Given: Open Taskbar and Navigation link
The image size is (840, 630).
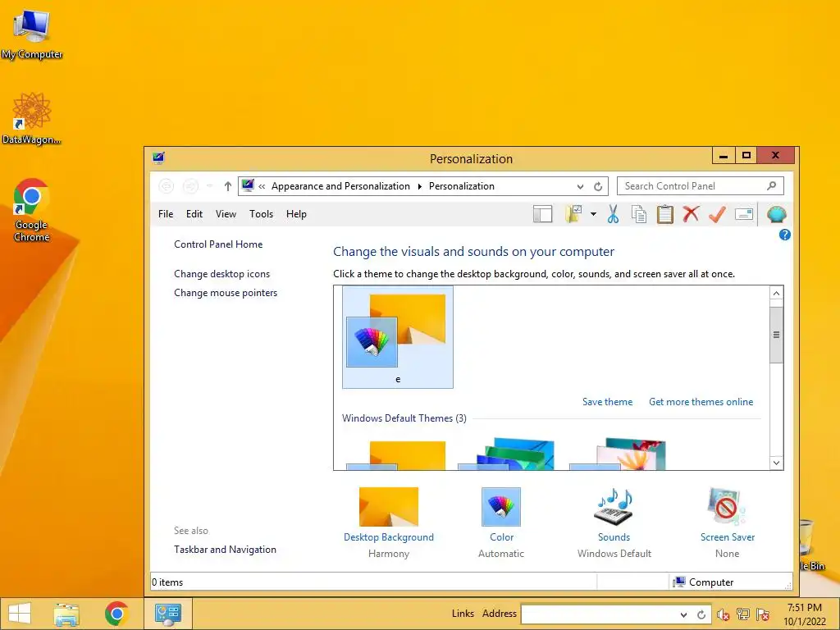Looking at the screenshot, I should coord(225,549).
